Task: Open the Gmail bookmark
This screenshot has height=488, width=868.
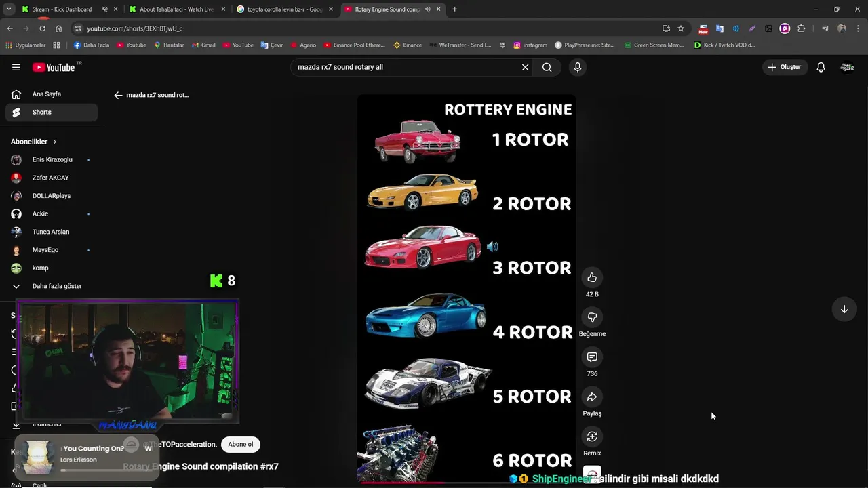Action: coord(203,45)
